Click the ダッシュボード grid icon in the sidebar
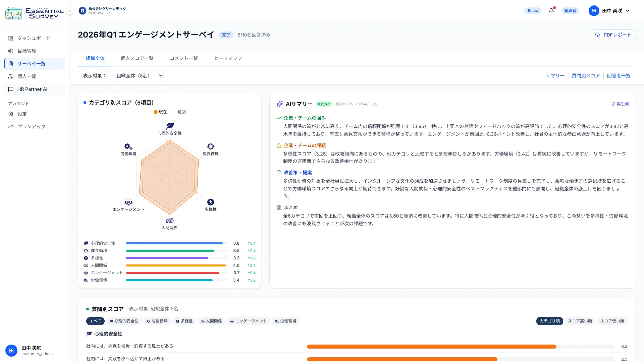This screenshot has height=362, width=644. tap(11, 38)
